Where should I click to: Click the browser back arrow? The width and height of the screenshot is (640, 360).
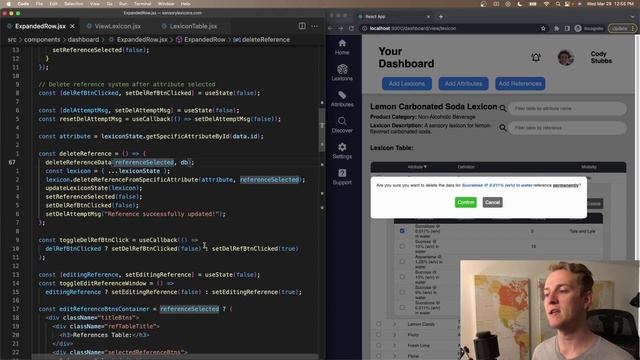(331, 28)
